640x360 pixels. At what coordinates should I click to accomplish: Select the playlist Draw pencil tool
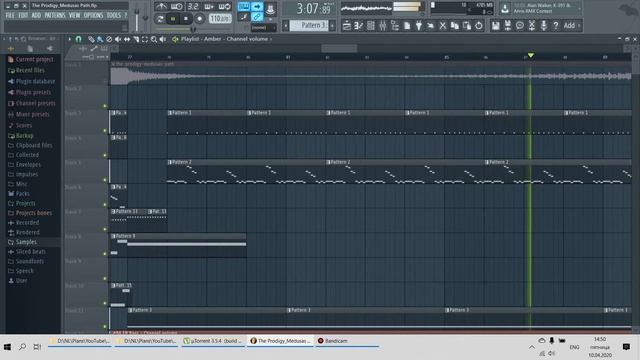click(x=91, y=39)
